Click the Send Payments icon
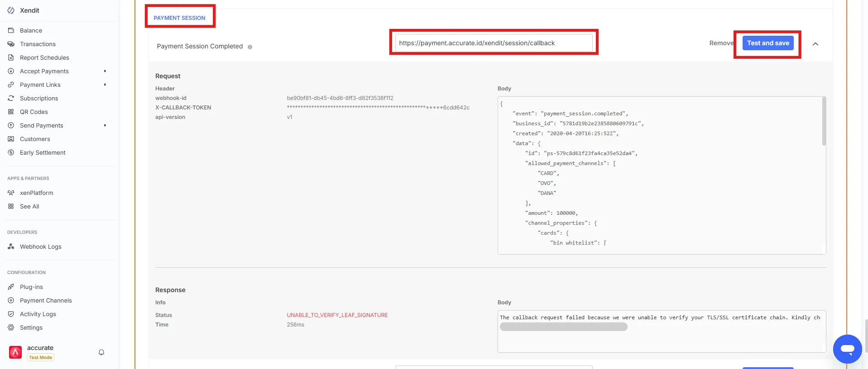 [11, 125]
